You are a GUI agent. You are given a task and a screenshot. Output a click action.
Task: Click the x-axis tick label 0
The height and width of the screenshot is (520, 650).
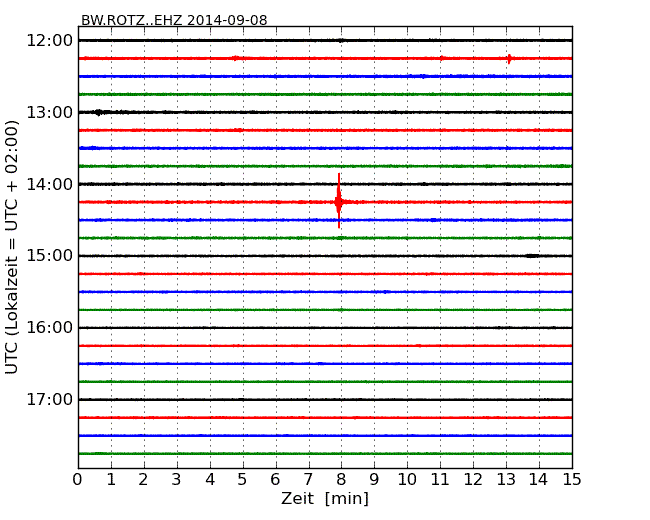(x=78, y=480)
